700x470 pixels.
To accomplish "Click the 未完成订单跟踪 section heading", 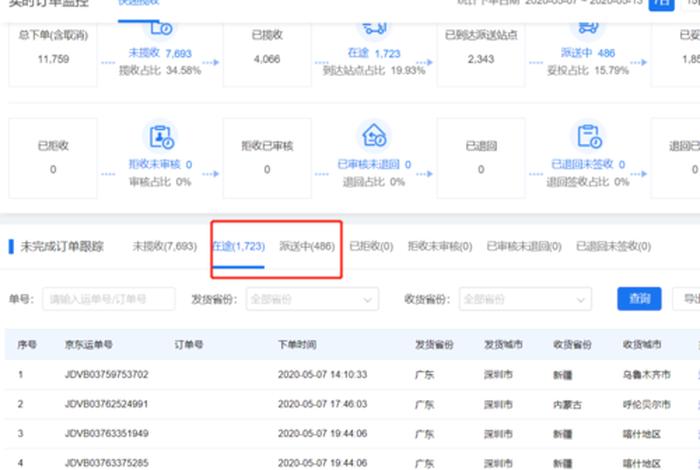I will pyautogui.click(x=62, y=246).
